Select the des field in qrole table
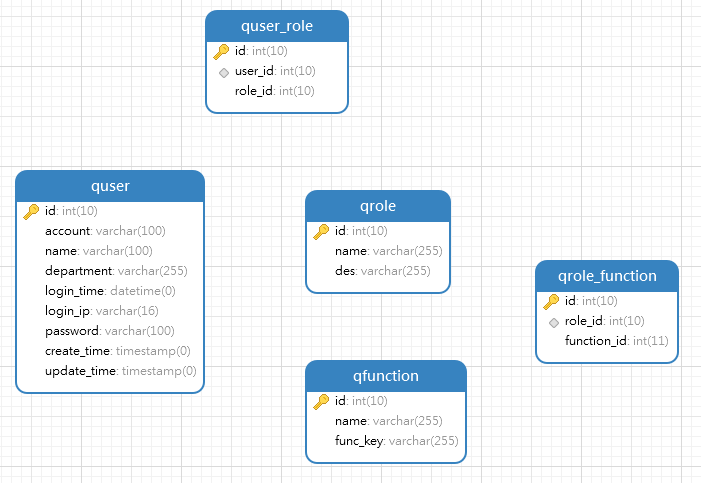The width and height of the screenshot is (701, 483). click(x=383, y=271)
